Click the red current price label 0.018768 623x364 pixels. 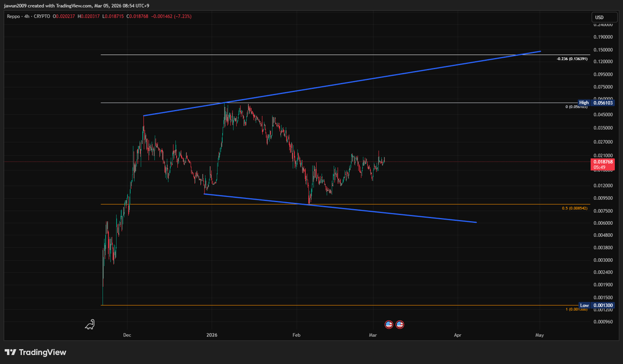click(x=602, y=162)
